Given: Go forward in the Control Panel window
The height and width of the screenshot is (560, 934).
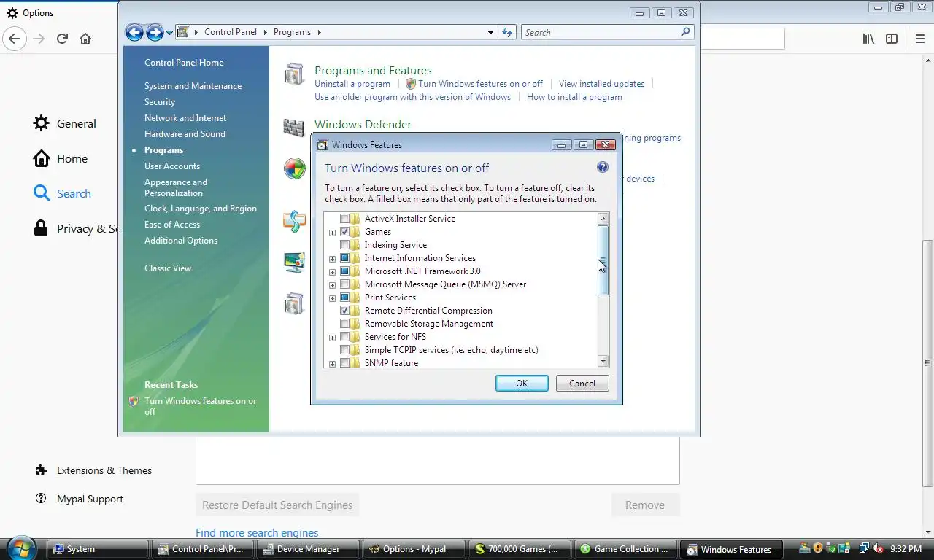Looking at the screenshot, I should coord(155,32).
